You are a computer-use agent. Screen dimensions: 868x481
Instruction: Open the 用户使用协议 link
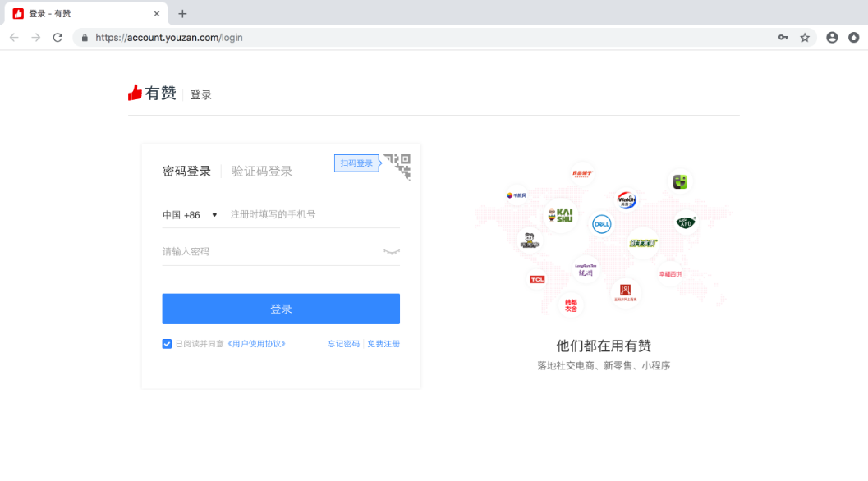pyautogui.click(x=257, y=344)
